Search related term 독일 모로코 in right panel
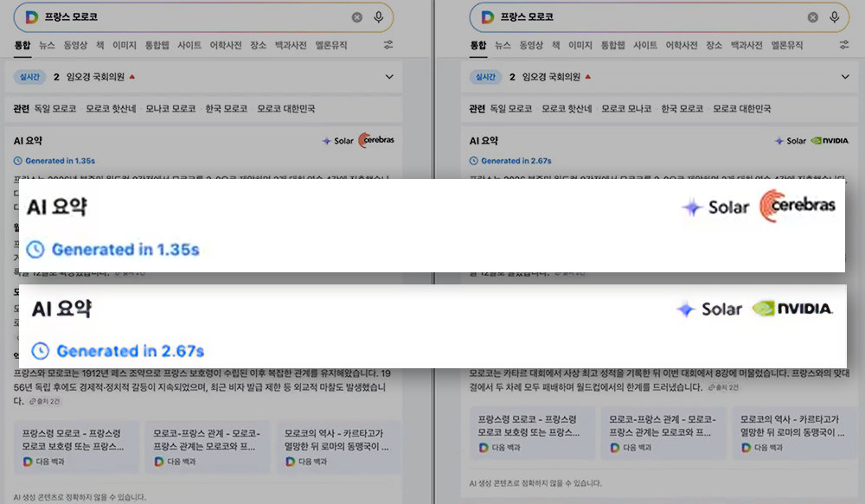Screen dimensions: 865x504 coord(511,109)
